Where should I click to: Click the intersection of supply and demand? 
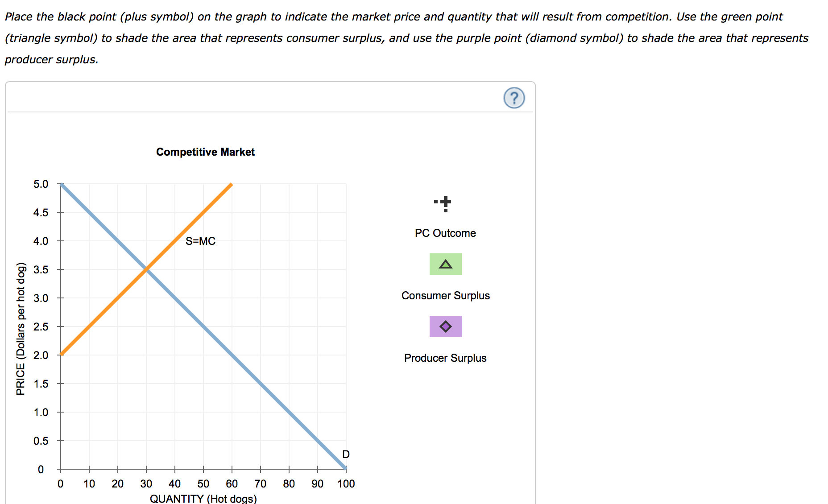click(x=147, y=270)
